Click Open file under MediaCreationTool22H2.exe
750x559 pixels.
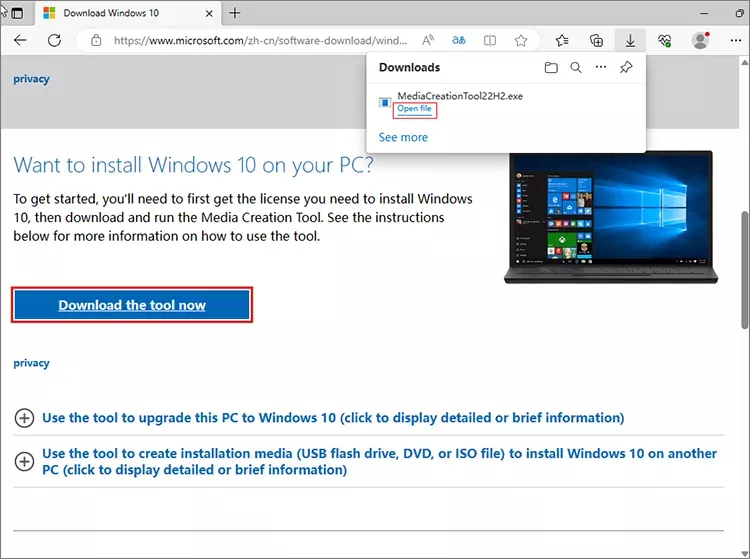click(414, 109)
